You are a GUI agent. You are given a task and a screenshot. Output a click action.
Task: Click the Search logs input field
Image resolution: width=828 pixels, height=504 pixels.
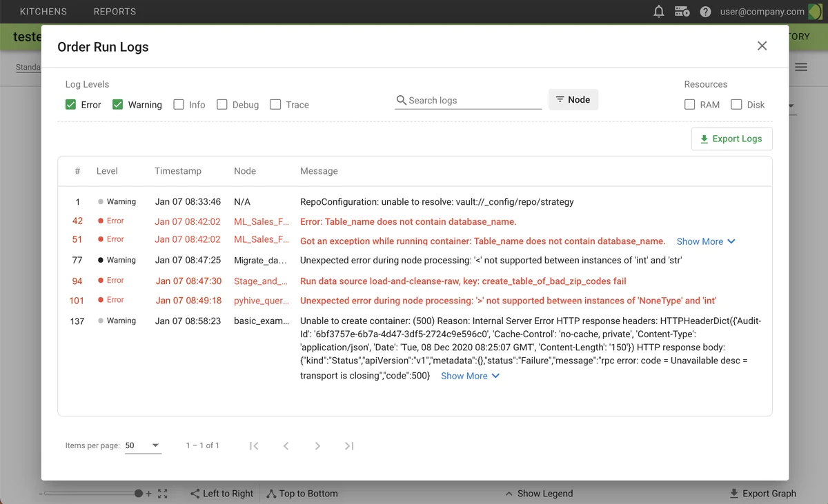(x=473, y=101)
